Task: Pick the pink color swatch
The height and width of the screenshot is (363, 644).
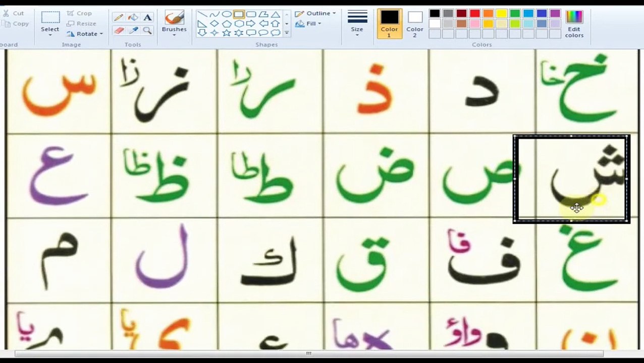Action: [475, 24]
